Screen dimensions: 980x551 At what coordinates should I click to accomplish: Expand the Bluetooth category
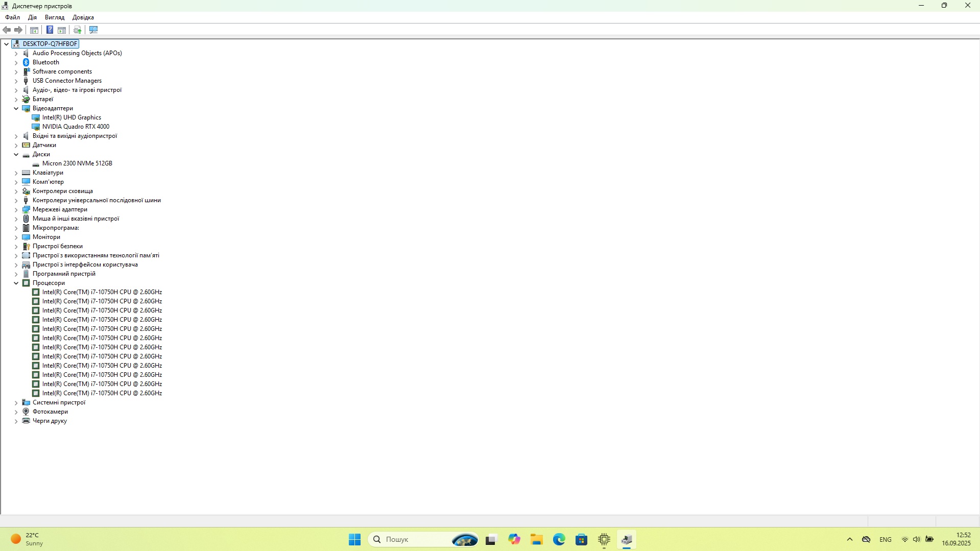click(x=16, y=62)
